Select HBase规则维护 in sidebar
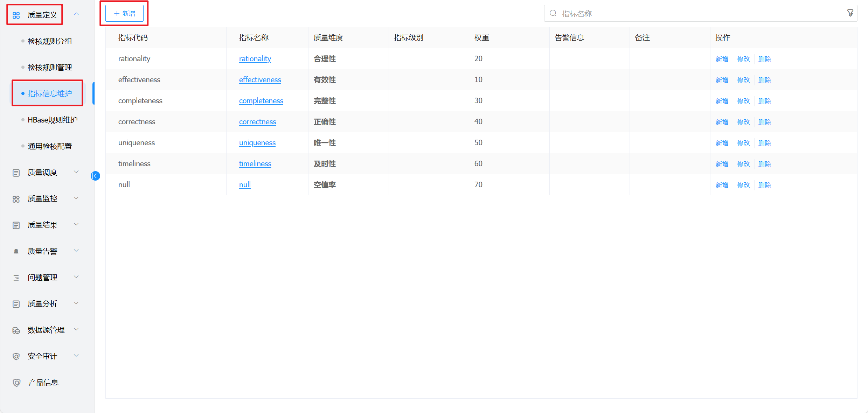The width and height of the screenshot is (868, 413). click(x=53, y=120)
